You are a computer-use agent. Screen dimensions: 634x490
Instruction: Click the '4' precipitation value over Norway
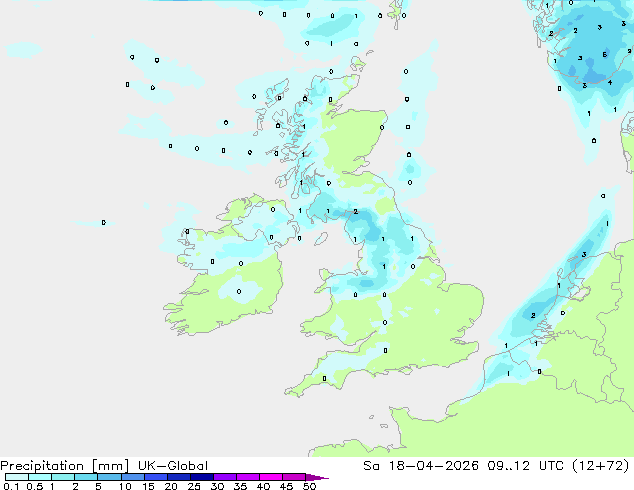click(610, 82)
